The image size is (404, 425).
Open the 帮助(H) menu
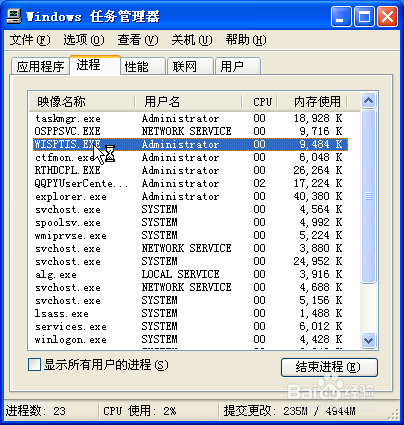pos(246,40)
